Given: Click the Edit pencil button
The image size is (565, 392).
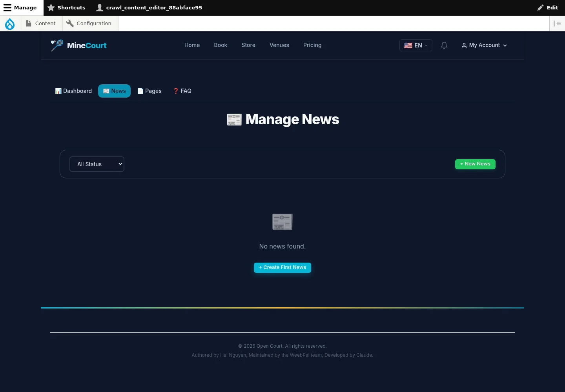Looking at the screenshot, I should click(548, 7).
